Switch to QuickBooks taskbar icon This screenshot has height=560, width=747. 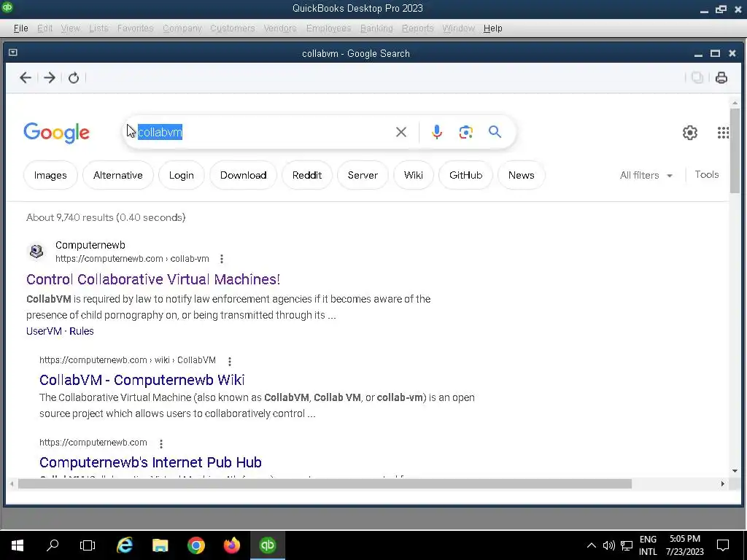[268, 545]
